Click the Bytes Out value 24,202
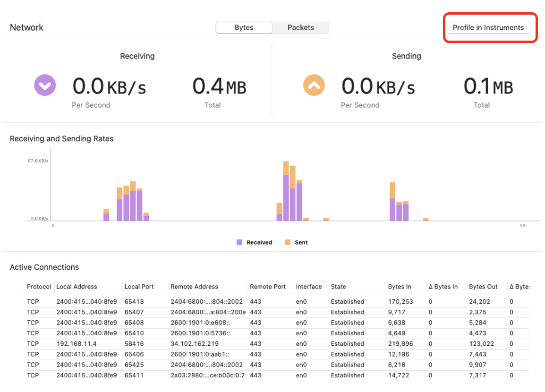The image size is (545, 392). point(479,302)
